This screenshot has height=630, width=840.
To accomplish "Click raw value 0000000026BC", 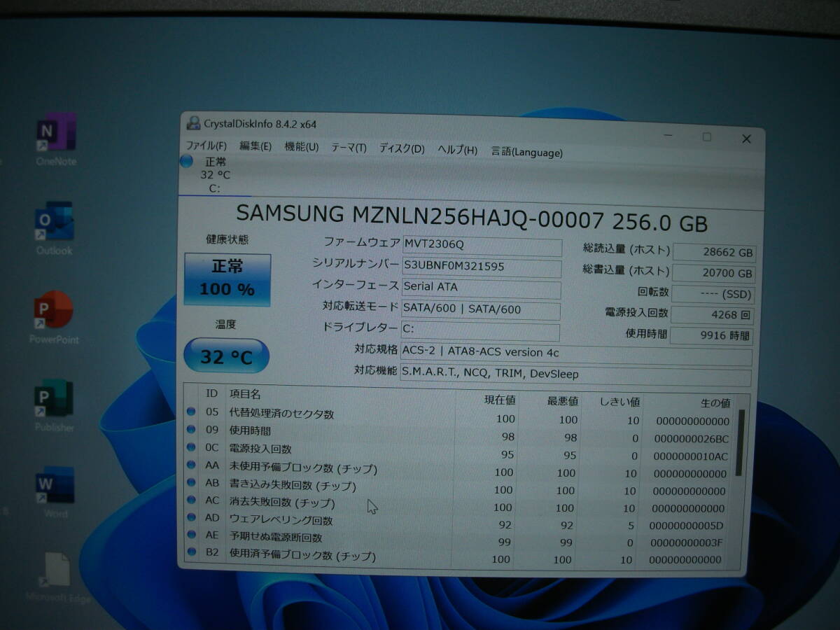I will point(691,440).
